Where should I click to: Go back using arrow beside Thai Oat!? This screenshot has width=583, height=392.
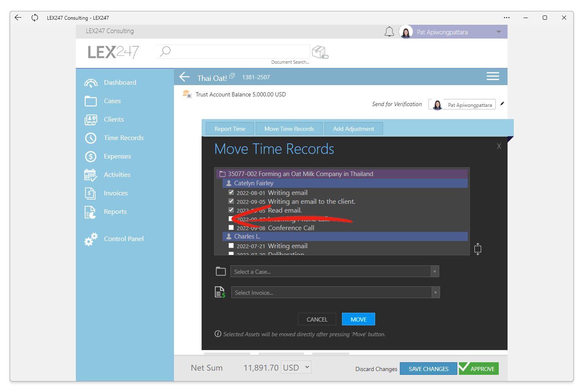185,77
